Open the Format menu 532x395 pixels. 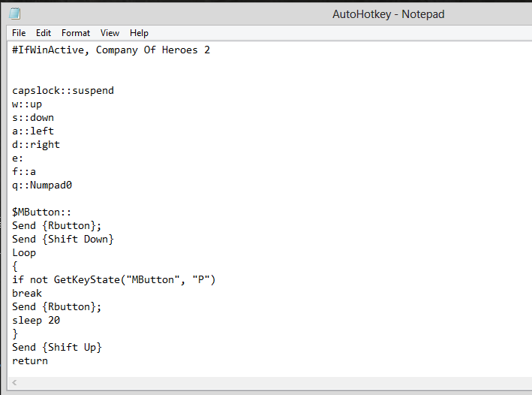(x=76, y=33)
